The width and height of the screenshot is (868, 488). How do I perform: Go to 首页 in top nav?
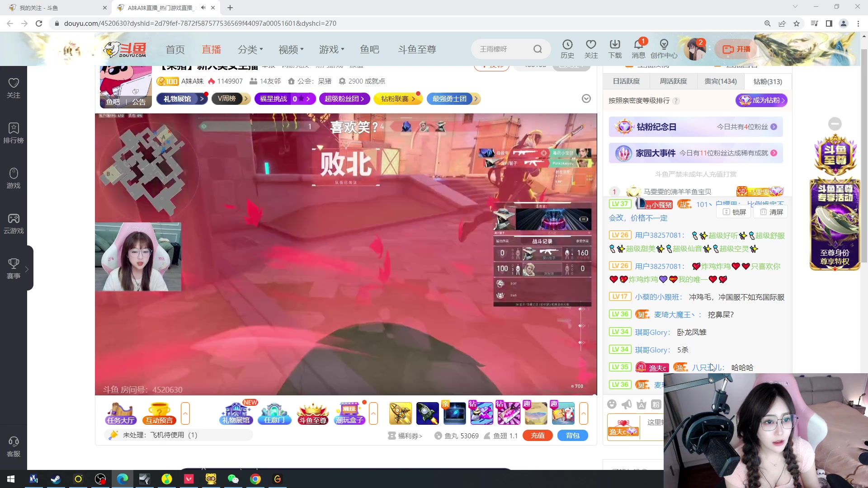coord(175,49)
